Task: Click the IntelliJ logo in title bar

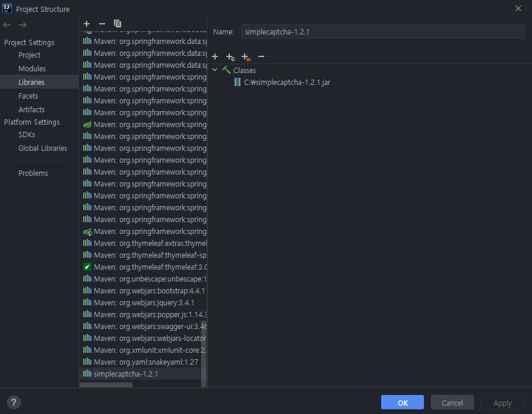Action: click(x=7, y=8)
